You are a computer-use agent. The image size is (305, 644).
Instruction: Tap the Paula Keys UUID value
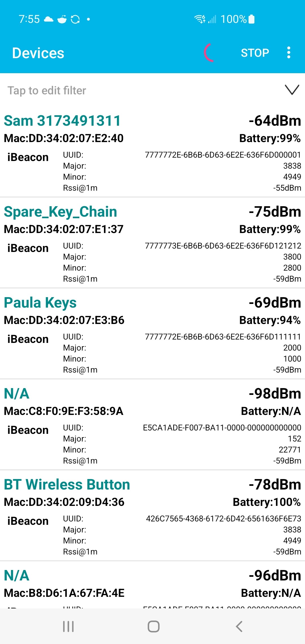click(x=223, y=337)
